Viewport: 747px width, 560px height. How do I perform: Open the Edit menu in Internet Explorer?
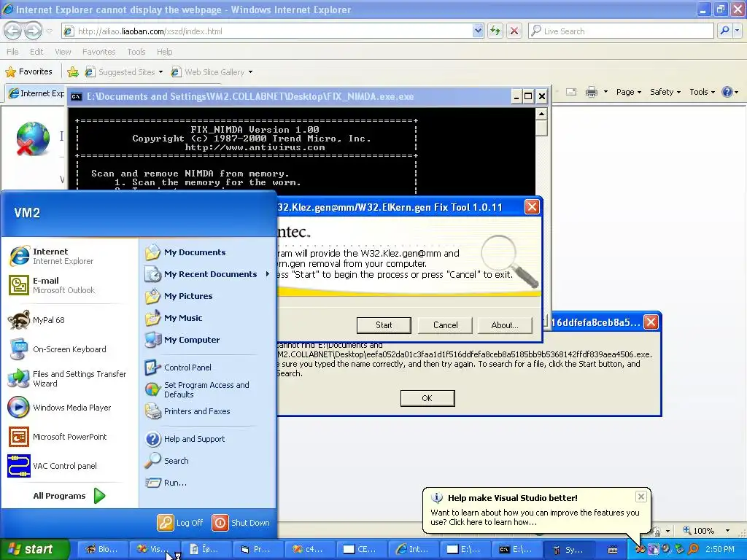[x=36, y=52]
